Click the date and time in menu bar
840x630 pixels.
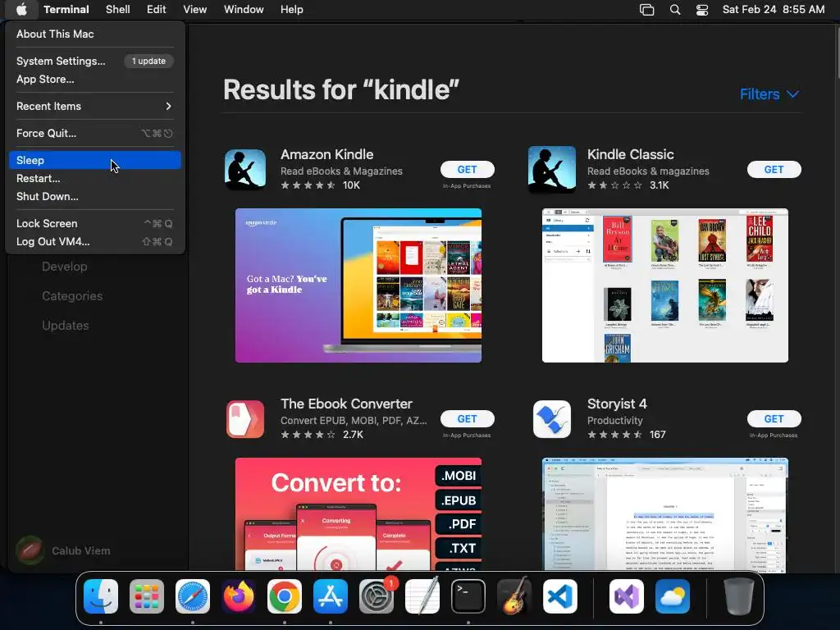(x=774, y=9)
